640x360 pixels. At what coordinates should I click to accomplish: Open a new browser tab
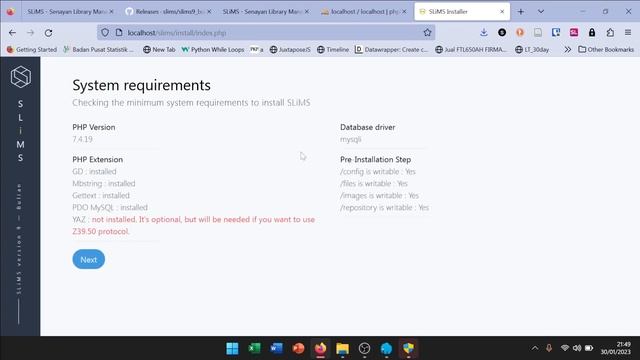click(x=520, y=11)
